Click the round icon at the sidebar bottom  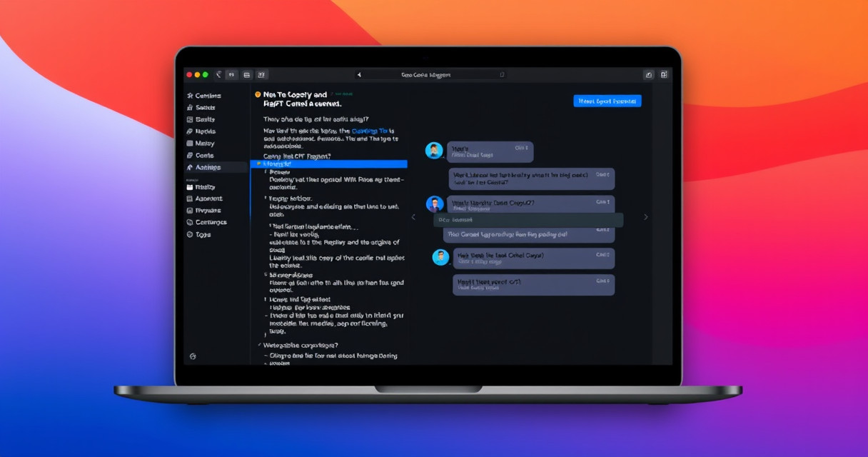tap(193, 356)
